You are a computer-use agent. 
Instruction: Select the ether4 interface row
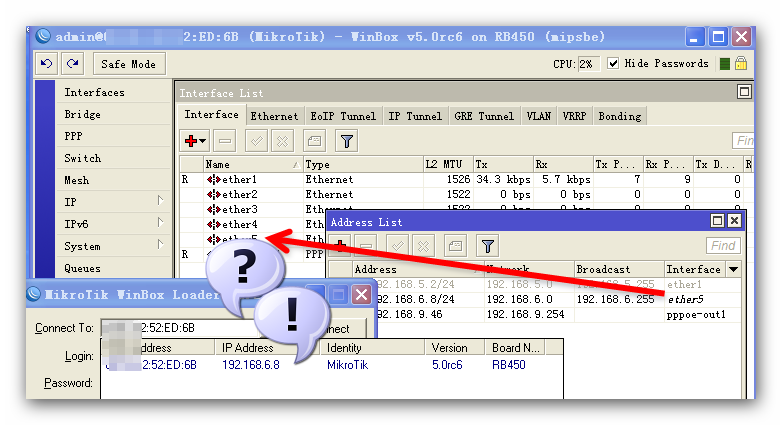tap(252, 224)
